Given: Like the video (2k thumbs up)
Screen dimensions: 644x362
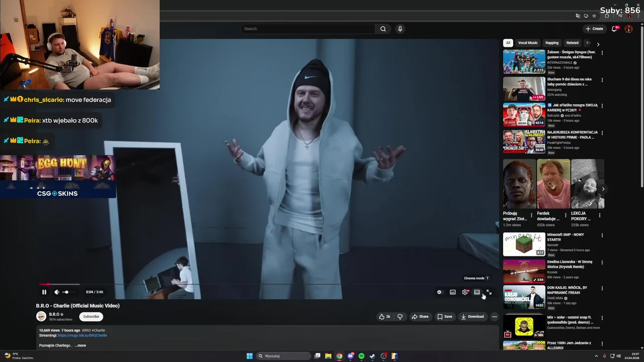Looking at the screenshot, I should [x=385, y=317].
